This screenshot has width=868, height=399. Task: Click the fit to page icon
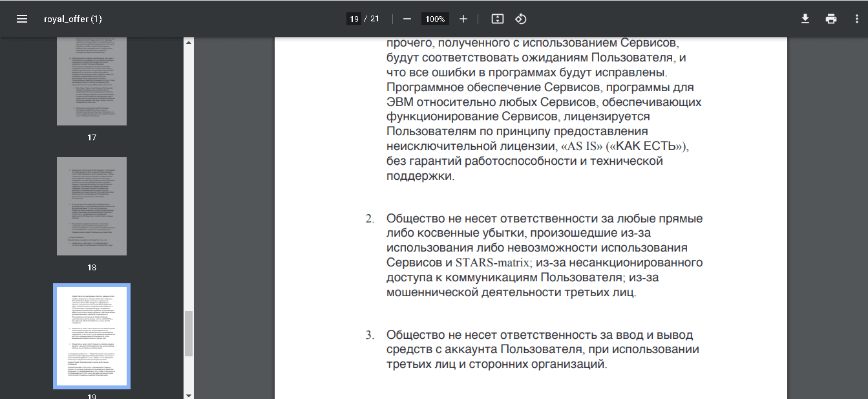tap(497, 19)
